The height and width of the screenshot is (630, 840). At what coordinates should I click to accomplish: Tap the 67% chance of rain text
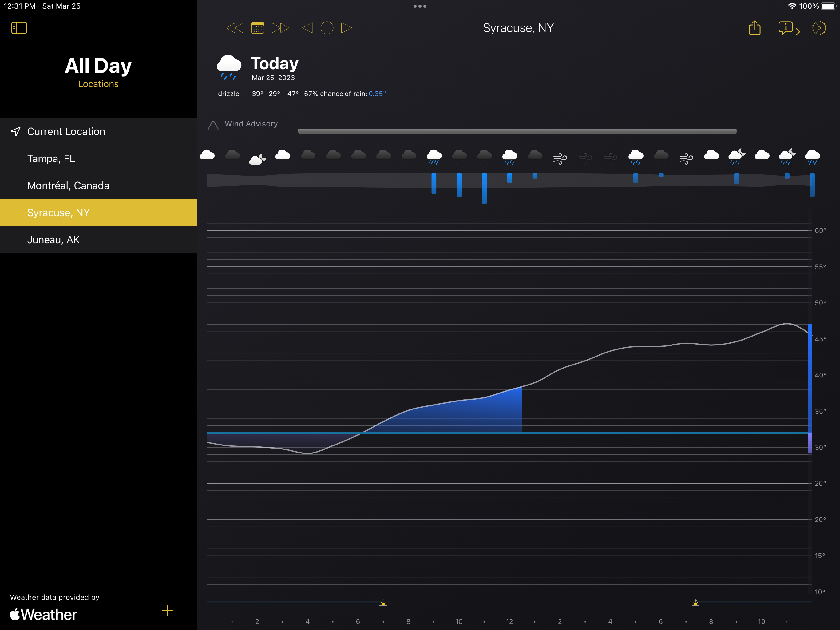(x=335, y=94)
